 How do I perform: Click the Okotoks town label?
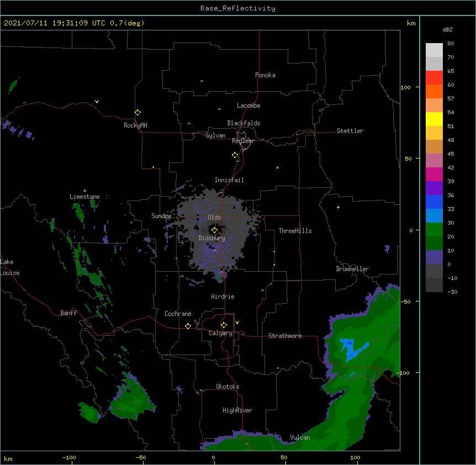tap(228, 387)
